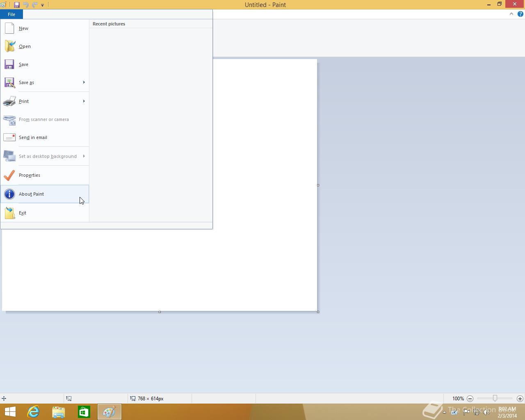Click the Send in email envelope icon
525x420 pixels.
(9, 137)
